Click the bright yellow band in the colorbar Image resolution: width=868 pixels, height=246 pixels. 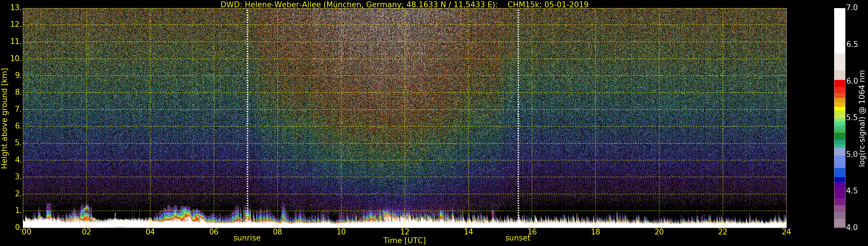coord(839,109)
